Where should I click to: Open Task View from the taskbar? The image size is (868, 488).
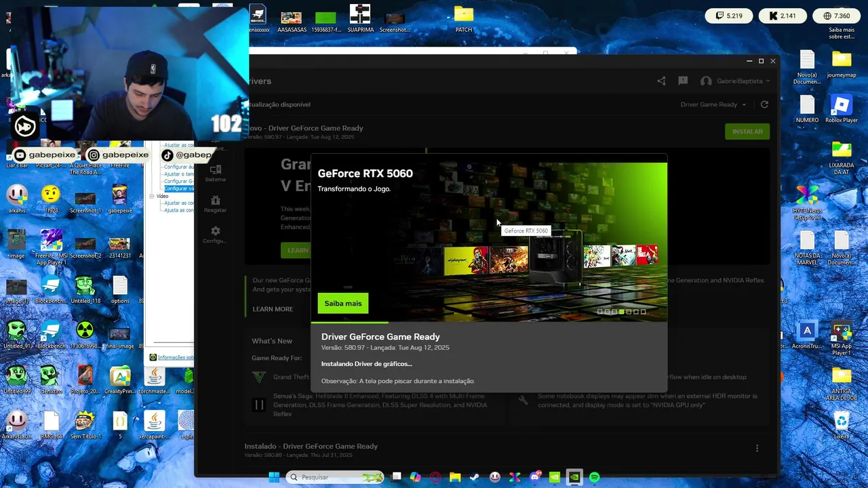coord(397,477)
